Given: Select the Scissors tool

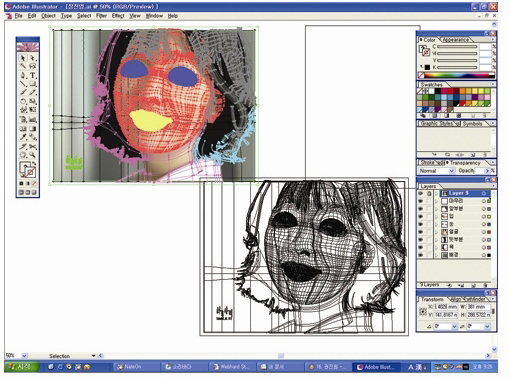Looking at the screenshot, I should [33, 146].
